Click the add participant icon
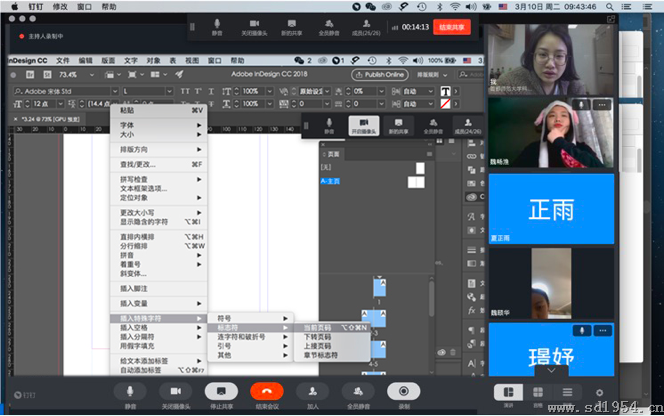This screenshot has height=416, width=664. tap(313, 393)
